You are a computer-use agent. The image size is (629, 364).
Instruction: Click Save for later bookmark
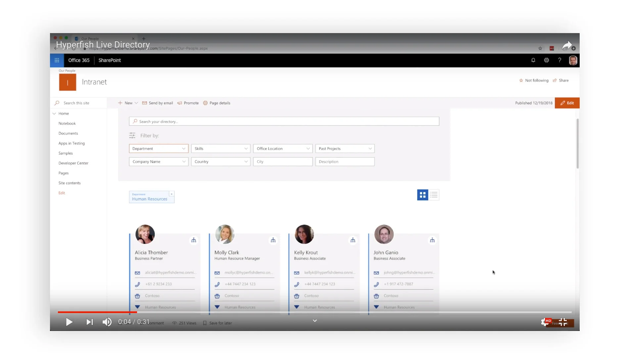click(218, 323)
